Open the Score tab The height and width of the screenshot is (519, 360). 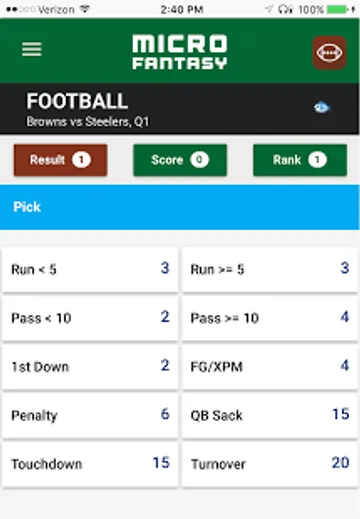pos(180,160)
